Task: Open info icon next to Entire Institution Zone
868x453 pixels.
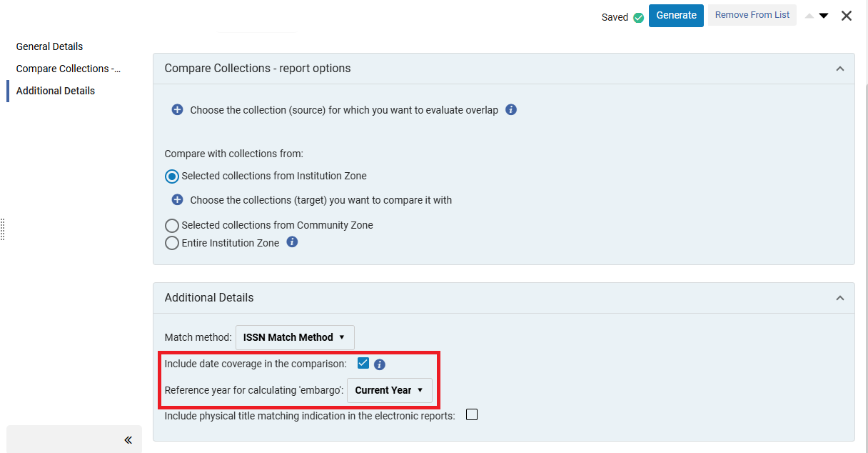Action: point(292,242)
